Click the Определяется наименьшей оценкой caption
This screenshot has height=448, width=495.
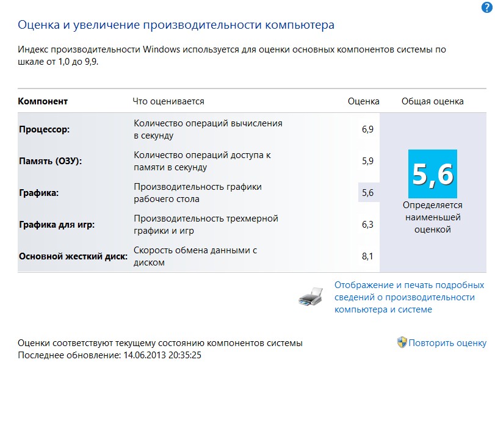click(x=432, y=217)
